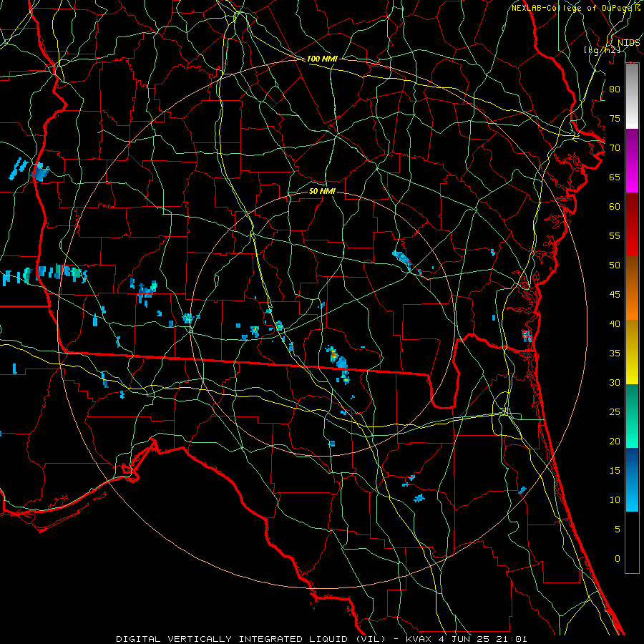Click the yellow band of the color scale
Screen dimensions: 644x644
(632, 352)
